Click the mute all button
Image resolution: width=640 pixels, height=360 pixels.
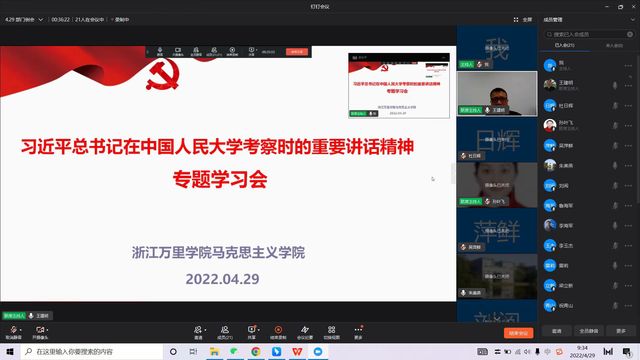point(589,331)
